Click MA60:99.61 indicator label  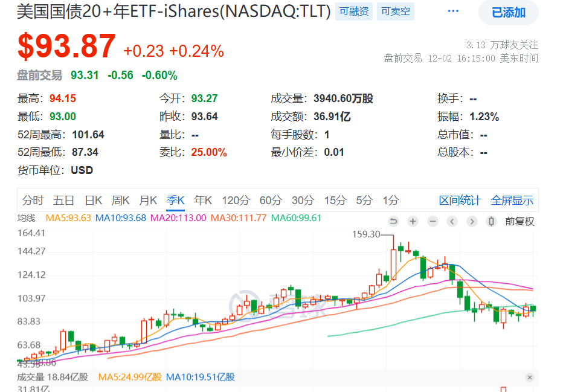pyautogui.click(x=296, y=218)
